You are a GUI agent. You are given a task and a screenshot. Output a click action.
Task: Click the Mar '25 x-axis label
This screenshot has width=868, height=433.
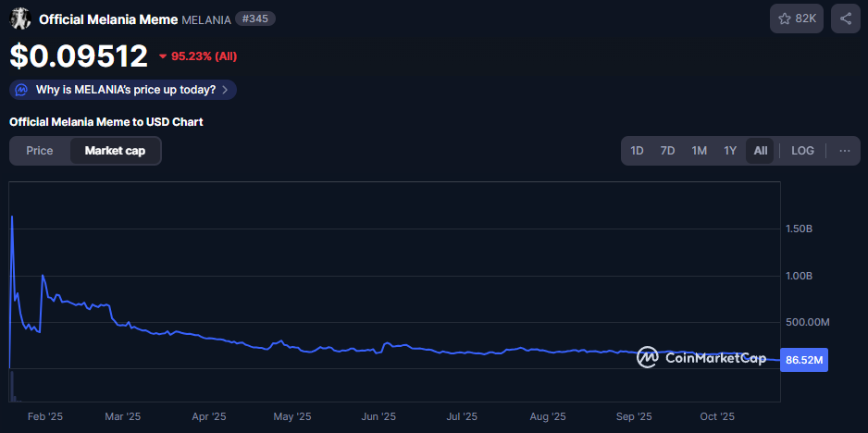[123, 416]
